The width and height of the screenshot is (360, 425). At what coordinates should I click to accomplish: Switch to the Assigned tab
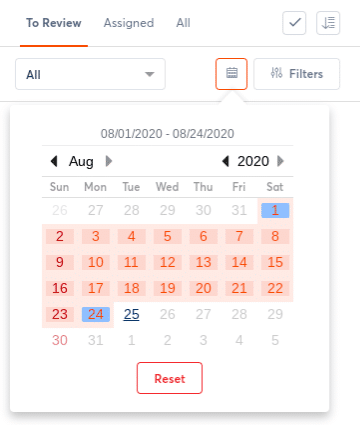(x=129, y=23)
